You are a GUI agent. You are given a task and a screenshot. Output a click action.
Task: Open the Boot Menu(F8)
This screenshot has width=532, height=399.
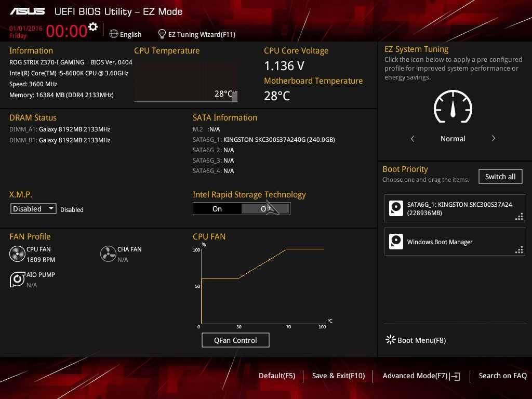(416, 340)
